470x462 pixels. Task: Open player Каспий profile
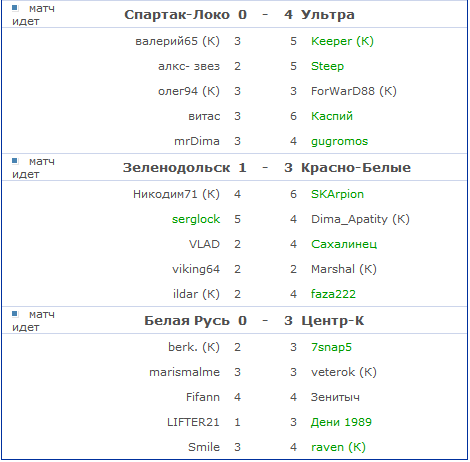[332, 116]
